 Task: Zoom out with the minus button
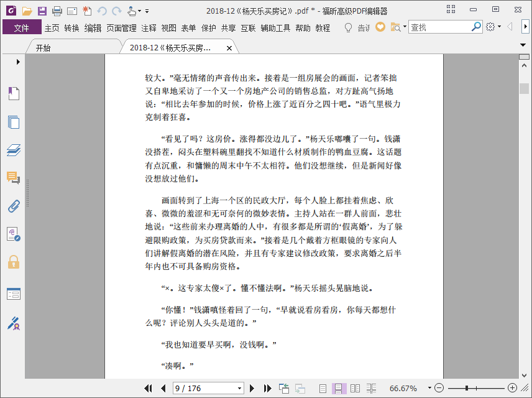point(439,388)
